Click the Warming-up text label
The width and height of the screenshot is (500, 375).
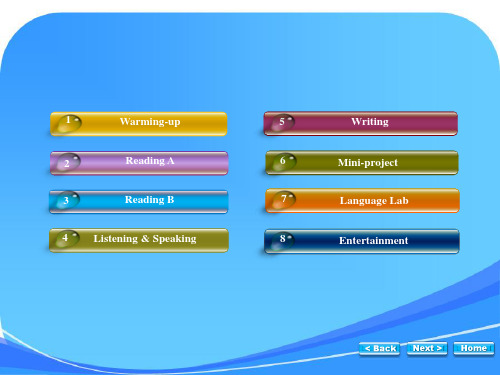150,122
